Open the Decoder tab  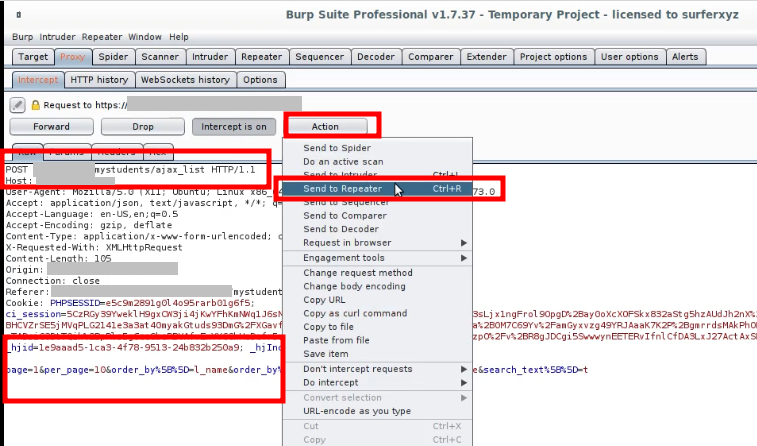pyautogui.click(x=376, y=56)
